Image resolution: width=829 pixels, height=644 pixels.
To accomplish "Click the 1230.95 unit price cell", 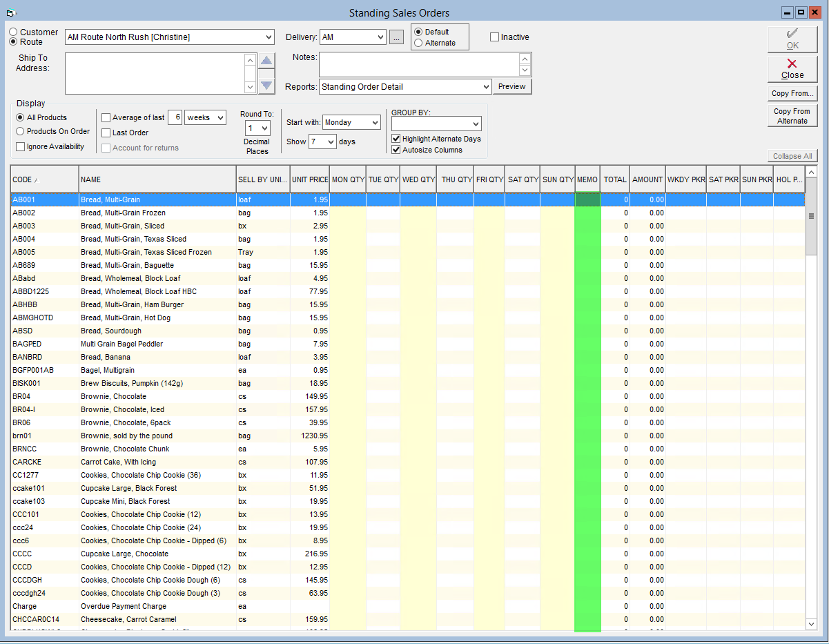I will click(310, 436).
